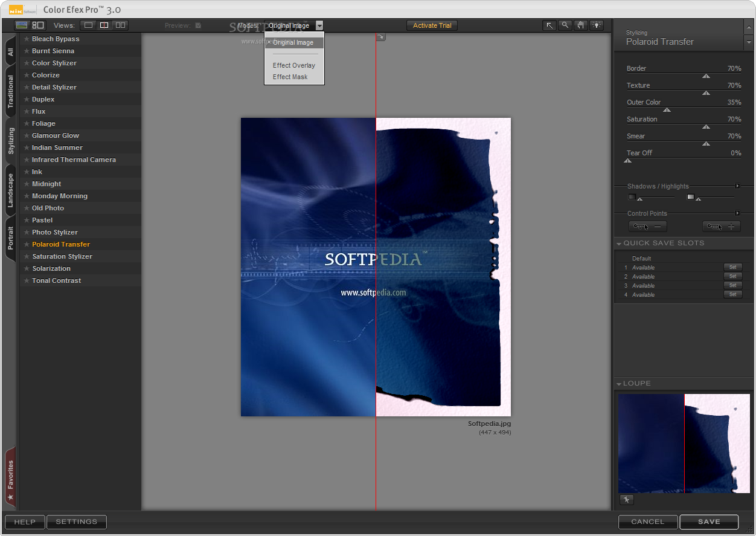Switch to the All filters tab
Screen dimensions: 756x536
point(10,52)
